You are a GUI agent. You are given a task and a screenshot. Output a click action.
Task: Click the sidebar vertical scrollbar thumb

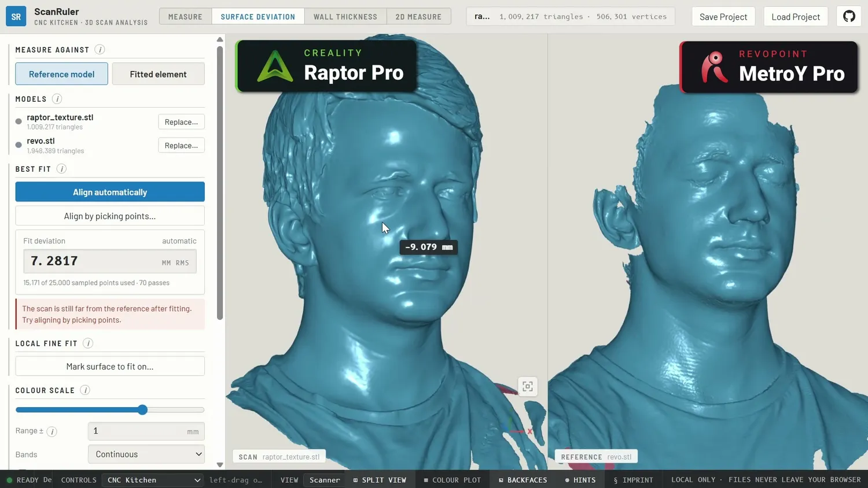220,183
